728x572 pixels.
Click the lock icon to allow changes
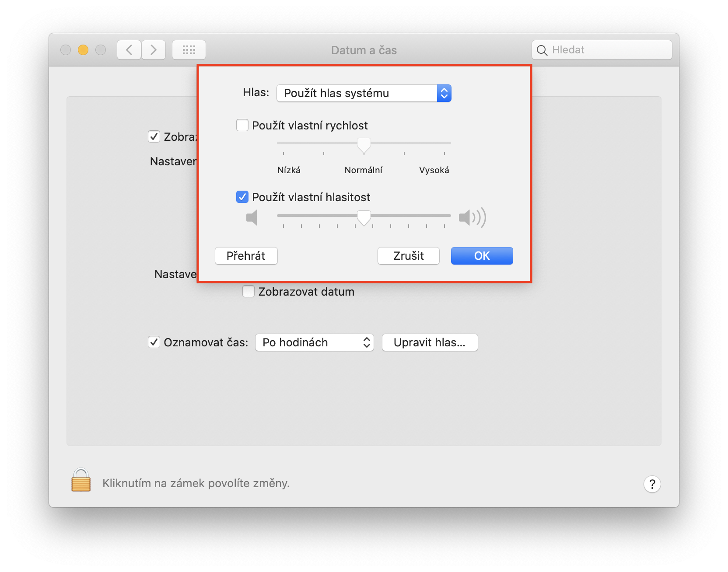[x=81, y=480]
